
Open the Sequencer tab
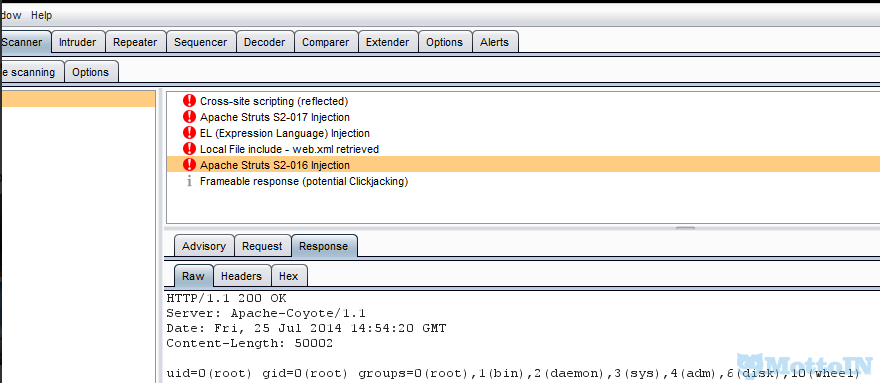coord(200,42)
